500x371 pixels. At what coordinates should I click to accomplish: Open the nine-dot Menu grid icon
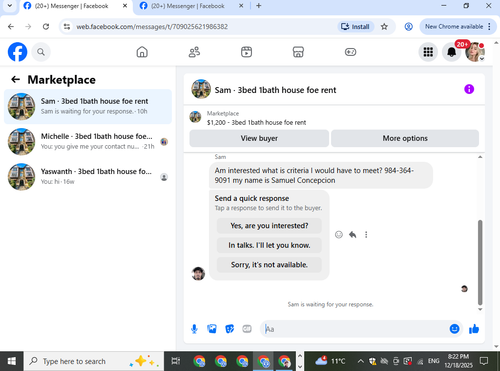[428, 52]
